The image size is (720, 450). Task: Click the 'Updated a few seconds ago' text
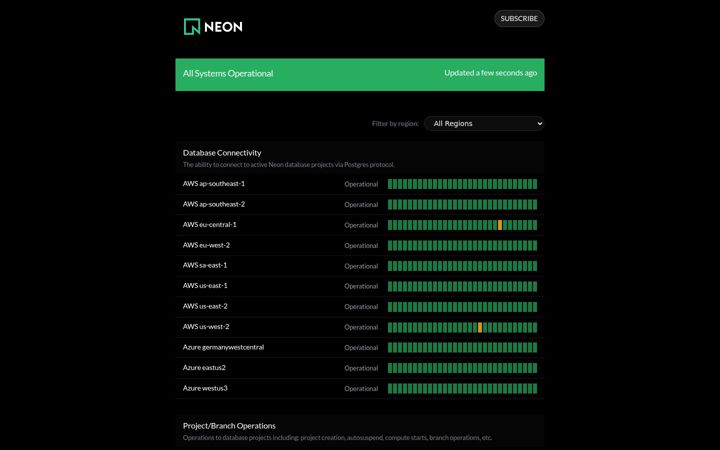(490, 73)
